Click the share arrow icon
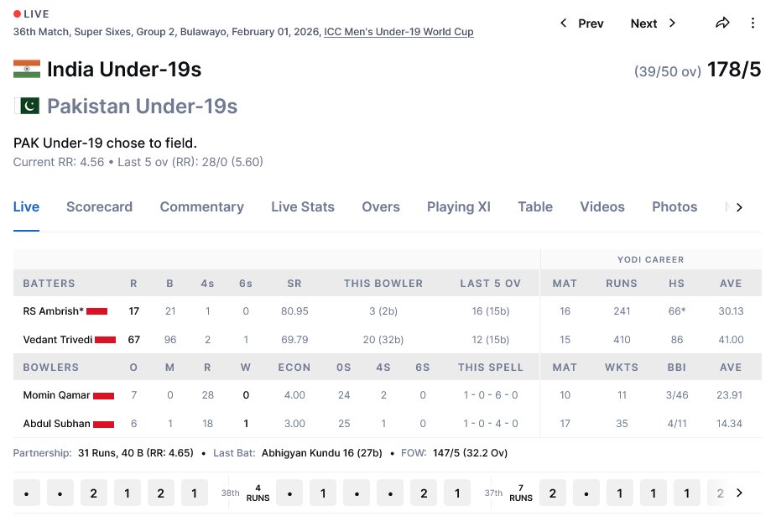This screenshot has width=776, height=532. [722, 23]
